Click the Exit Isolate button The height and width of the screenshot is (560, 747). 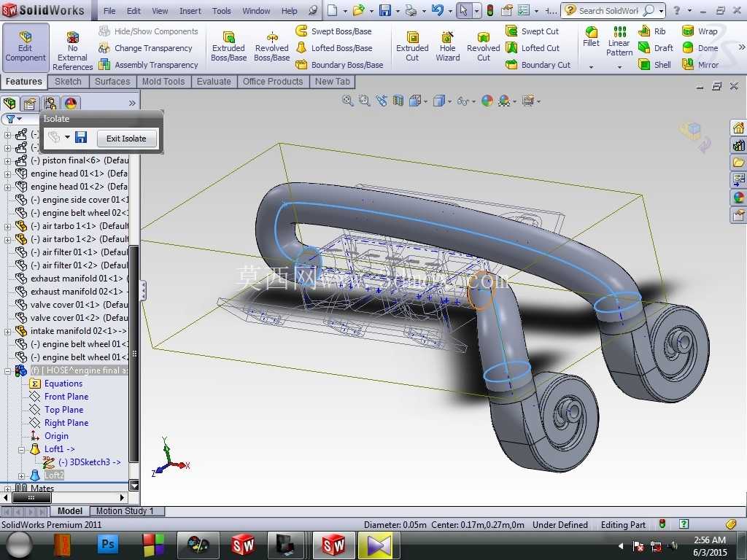[x=126, y=139]
